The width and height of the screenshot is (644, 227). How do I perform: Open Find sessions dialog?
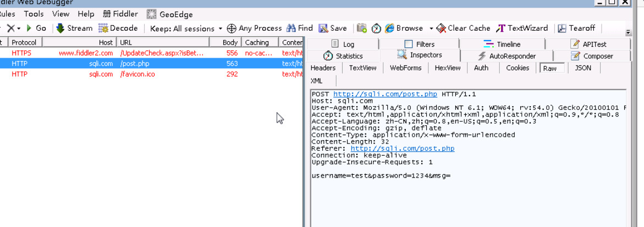(300, 29)
